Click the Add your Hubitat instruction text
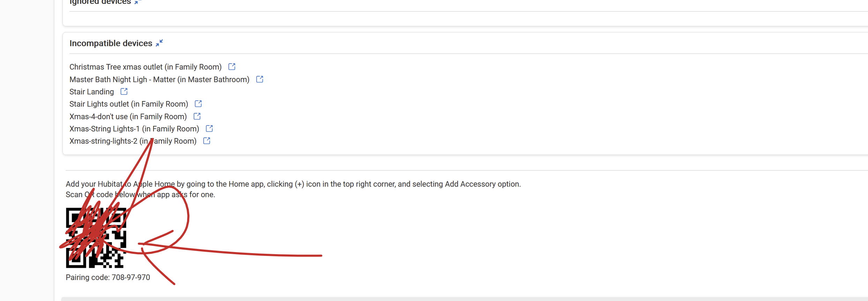Screen dimensions: 868x301 (x=293, y=184)
